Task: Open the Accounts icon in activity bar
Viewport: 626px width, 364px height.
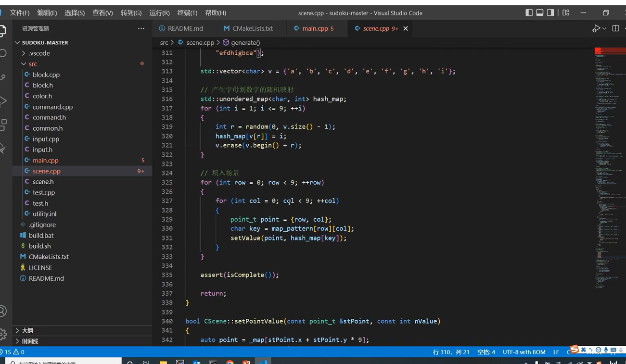Action: click(3, 311)
